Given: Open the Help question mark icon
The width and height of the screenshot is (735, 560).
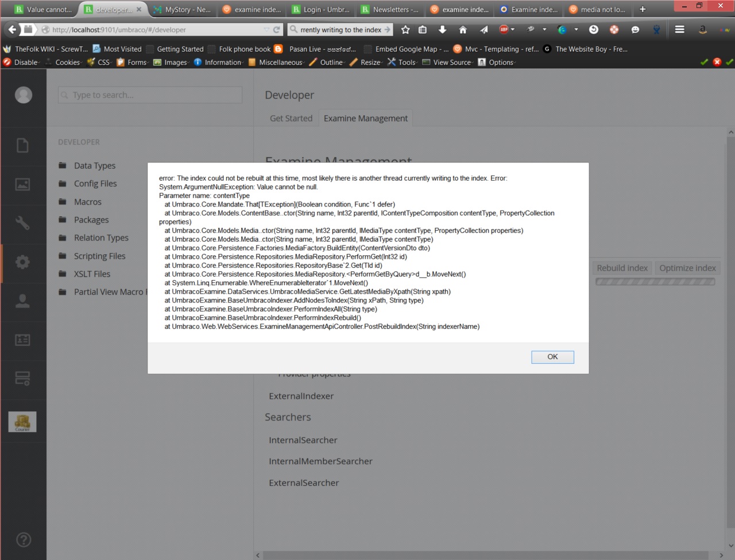Looking at the screenshot, I should [x=24, y=539].
